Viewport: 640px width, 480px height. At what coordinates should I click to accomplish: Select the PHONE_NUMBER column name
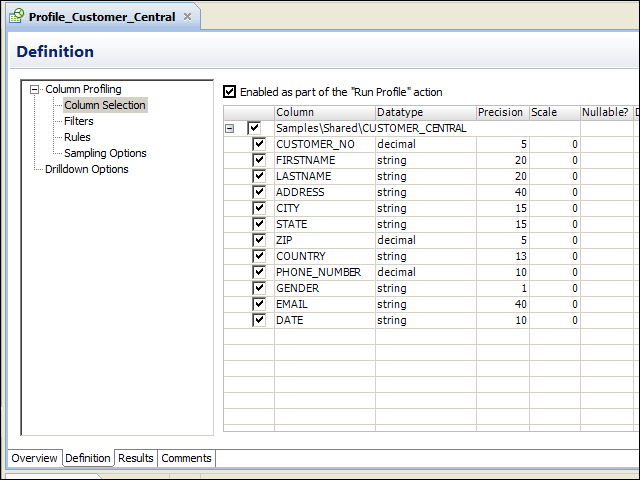click(318, 272)
